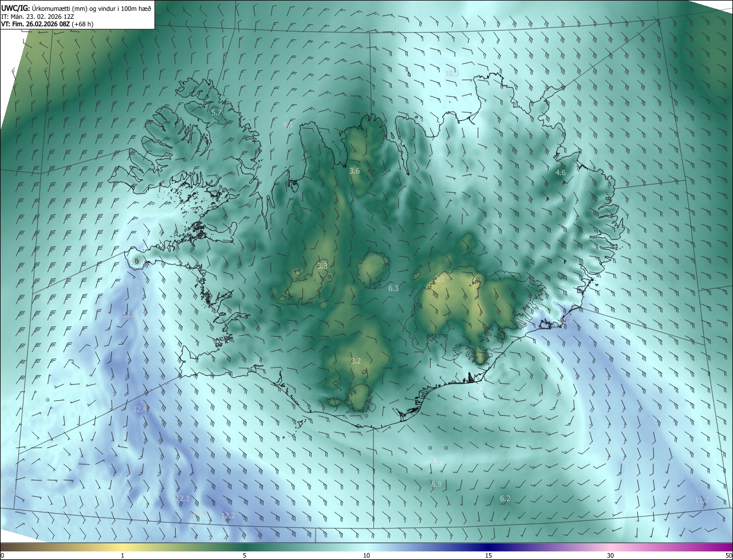Select the 6.2 value label
This screenshot has width=733, height=560.
(505, 499)
